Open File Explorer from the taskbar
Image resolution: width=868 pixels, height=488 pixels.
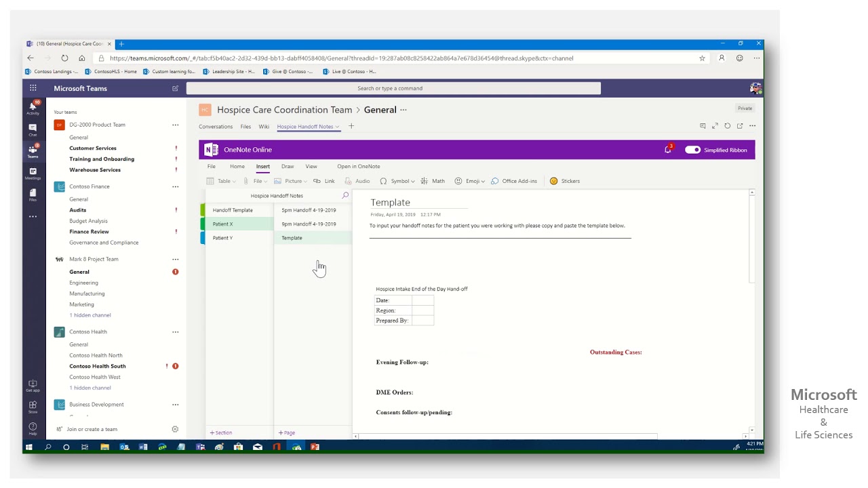tap(104, 447)
